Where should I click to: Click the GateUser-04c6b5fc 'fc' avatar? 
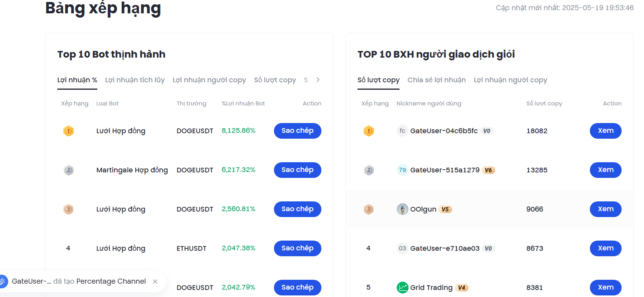402,131
